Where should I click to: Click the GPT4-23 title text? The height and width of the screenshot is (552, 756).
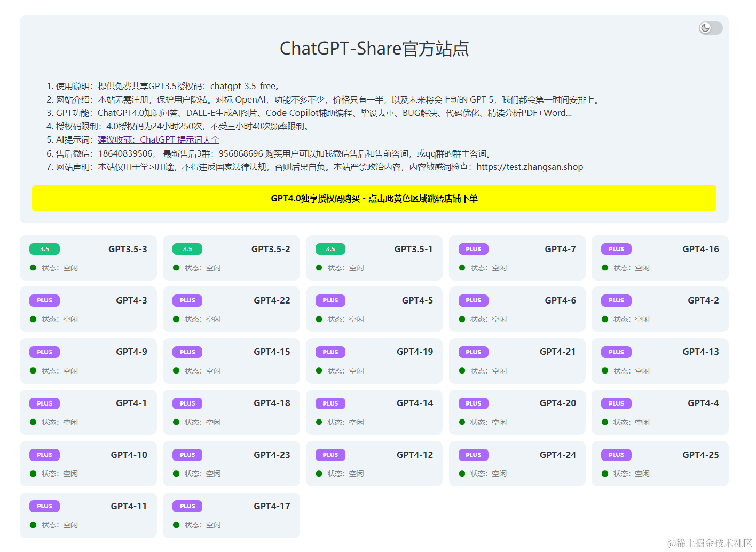272,455
